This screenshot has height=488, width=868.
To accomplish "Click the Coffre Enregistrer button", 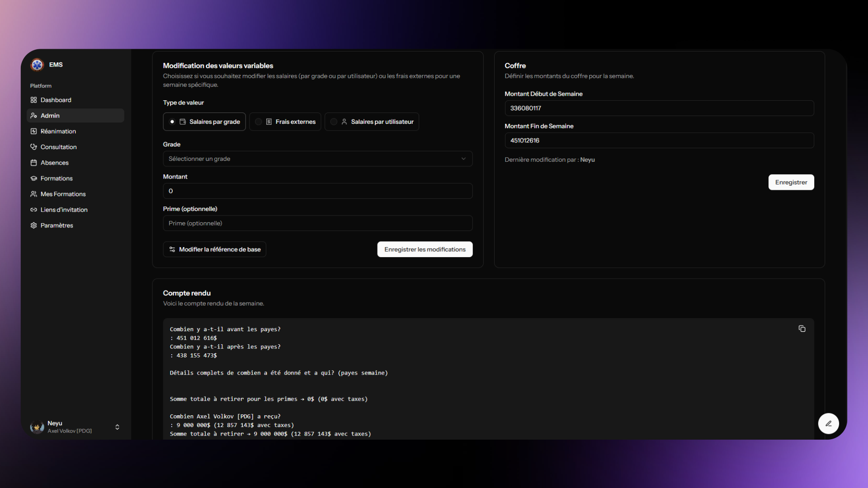I will point(791,182).
